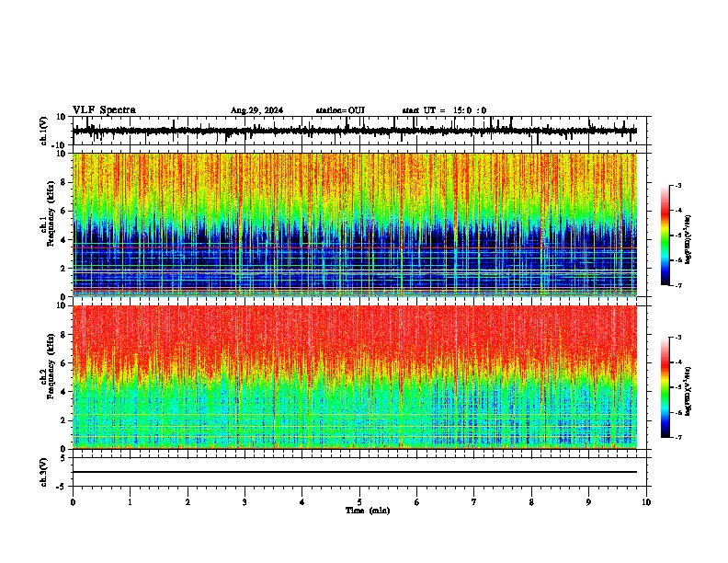The width and height of the screenshot is (728, 563).
Task: Click inside the ch.2 spectrogram panel
Action: tap(355, 377)
